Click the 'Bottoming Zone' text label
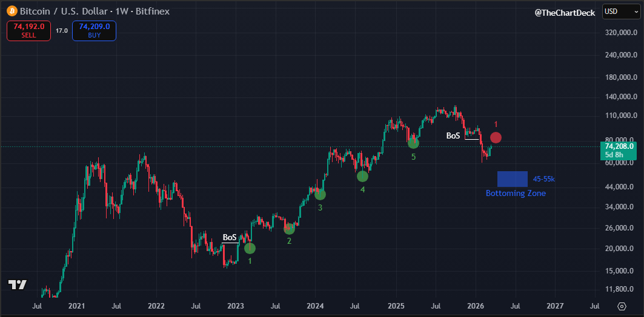 (x=516, y=193)
